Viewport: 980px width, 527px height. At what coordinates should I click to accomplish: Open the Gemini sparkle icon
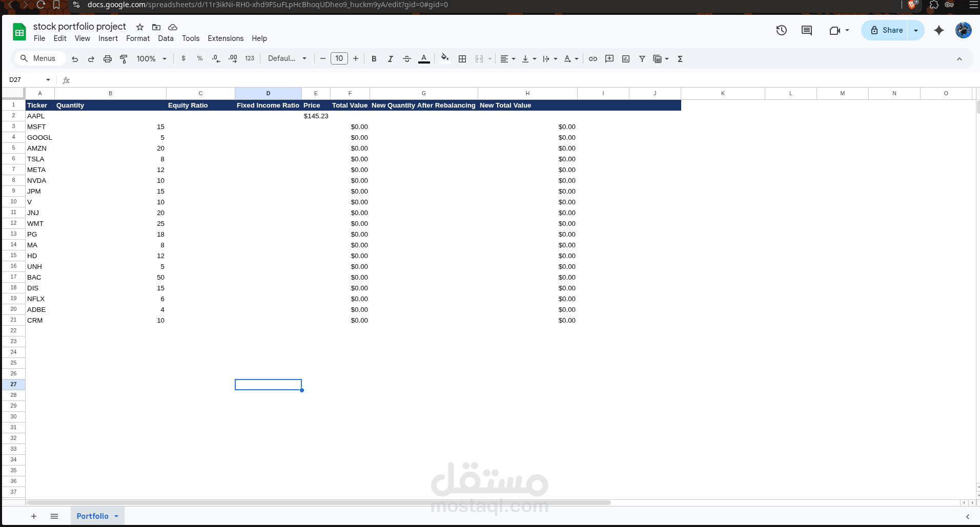tap(939, 30)
